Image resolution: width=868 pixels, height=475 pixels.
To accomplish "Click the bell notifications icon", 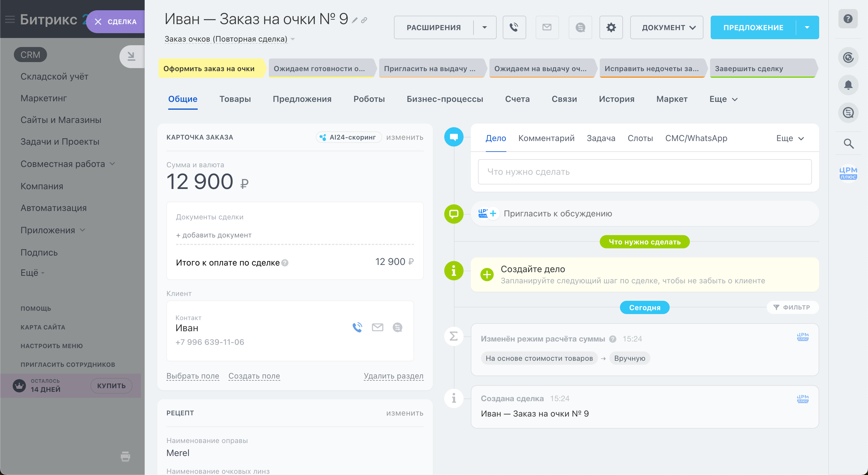I will coord(848,85).
